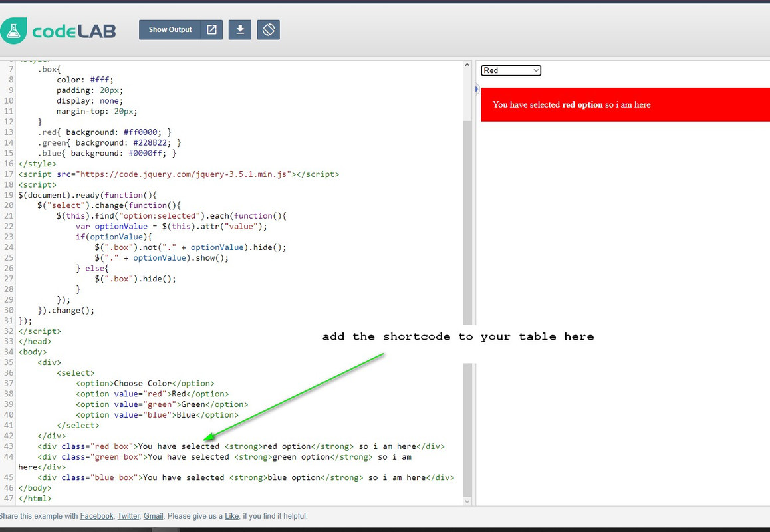Click the Show Output button
The width and height of the screenshot is (770, 532).
tap(170, 29)
